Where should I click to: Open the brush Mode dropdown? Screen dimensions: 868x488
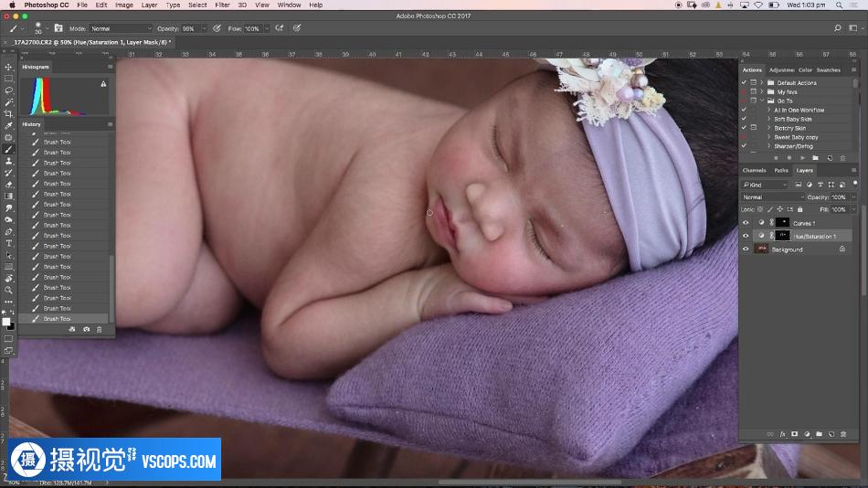click(121, 28)
